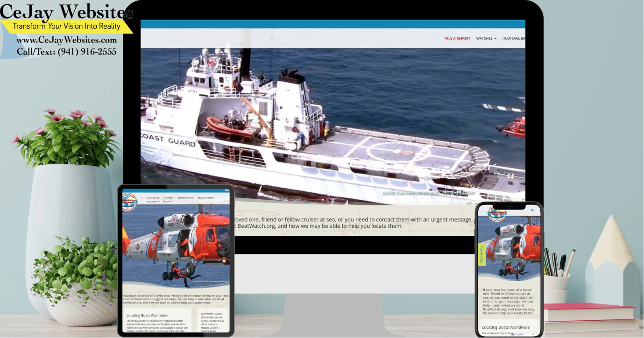Open the English language selector on the phone
Viewport: 644px width, 338px height.
click(519, 334)
